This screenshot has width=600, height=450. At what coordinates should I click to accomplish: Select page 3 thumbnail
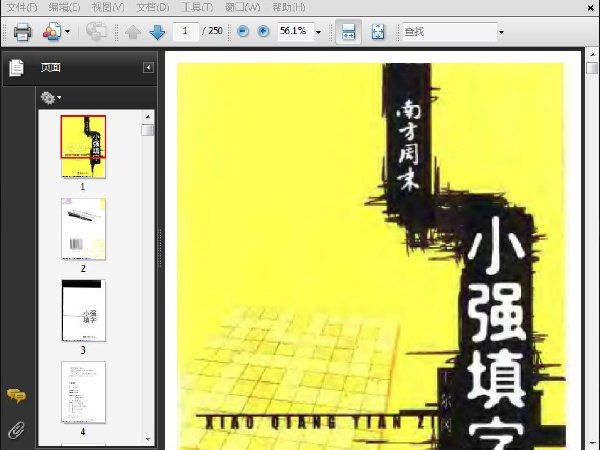(83, 310)
